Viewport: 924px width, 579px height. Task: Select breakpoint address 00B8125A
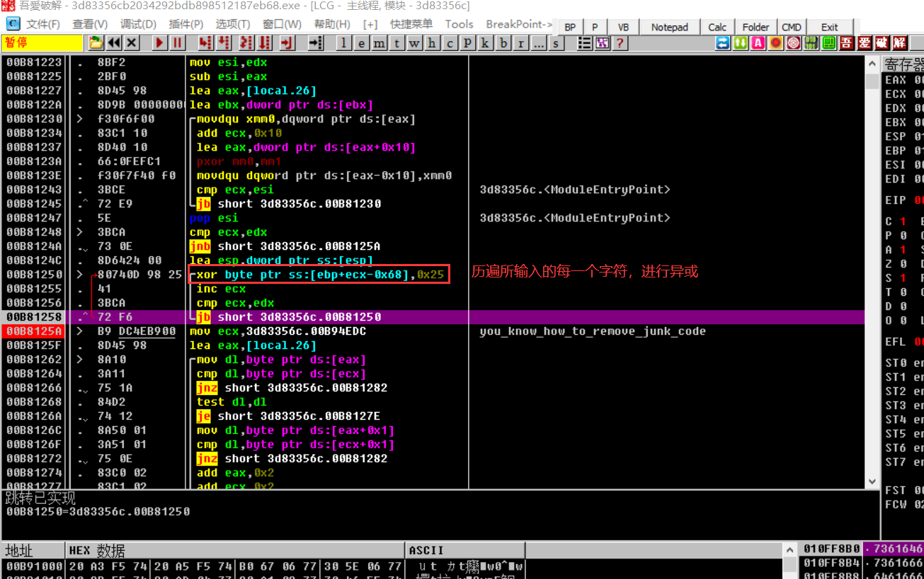click(x=33, y=331)
